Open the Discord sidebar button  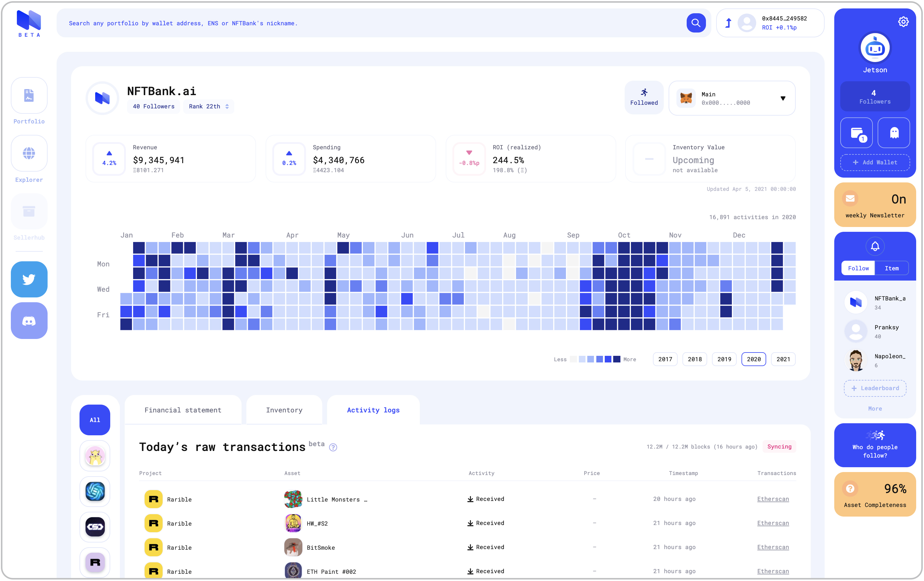click(29, 321)
